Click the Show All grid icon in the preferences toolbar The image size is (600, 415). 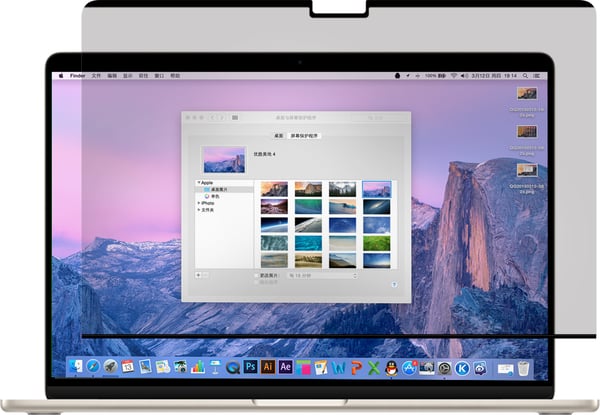(235, 117)
